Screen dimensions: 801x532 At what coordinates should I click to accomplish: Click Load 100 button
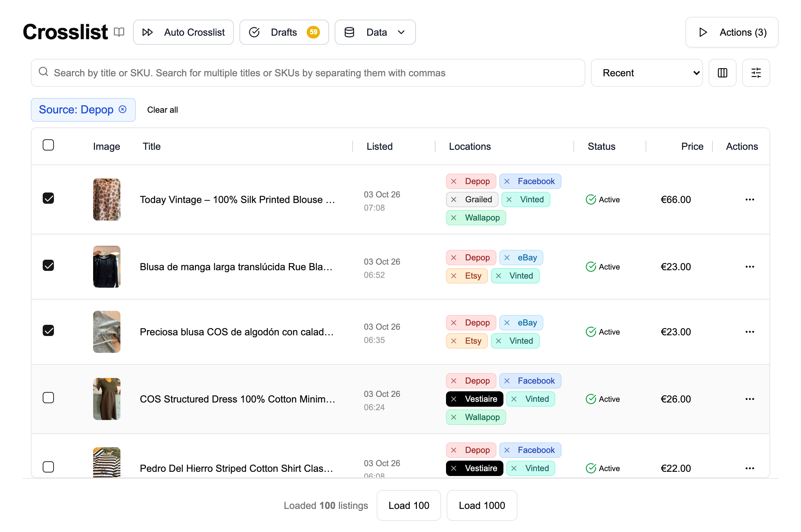click(409, 505)
